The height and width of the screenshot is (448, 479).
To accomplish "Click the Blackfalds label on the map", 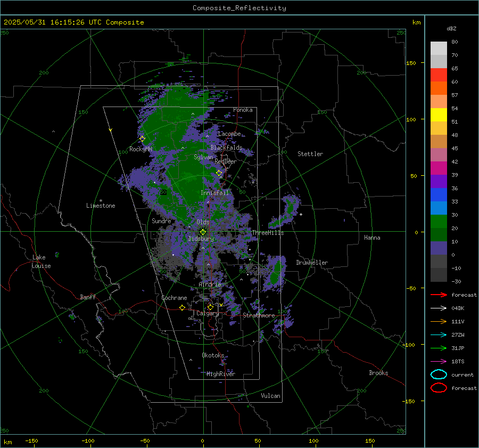I will click(226, 148).
